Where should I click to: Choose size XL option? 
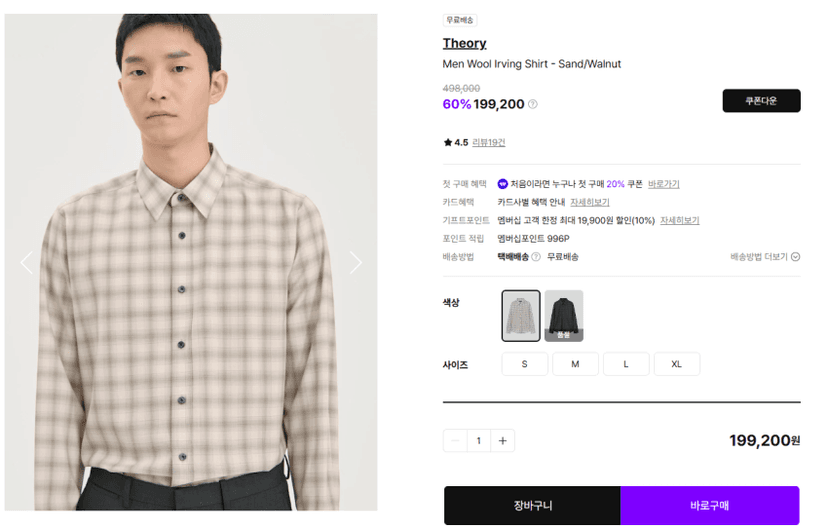676,364
